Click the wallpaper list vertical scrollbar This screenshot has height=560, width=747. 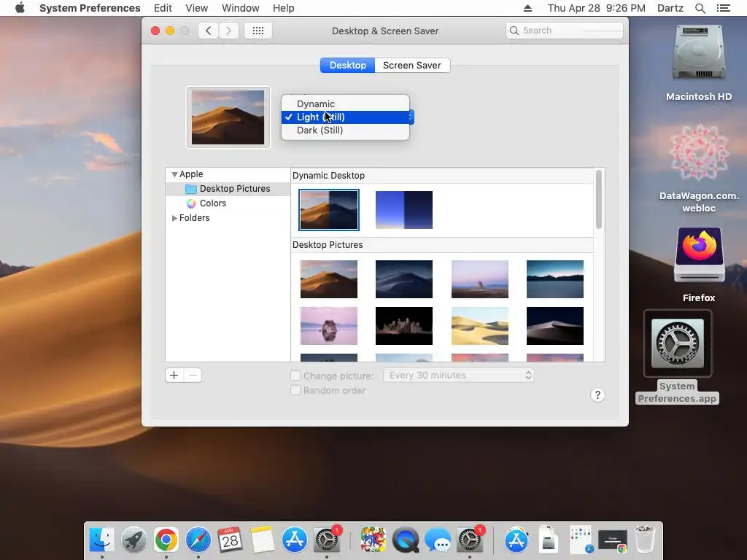[599, 200]
